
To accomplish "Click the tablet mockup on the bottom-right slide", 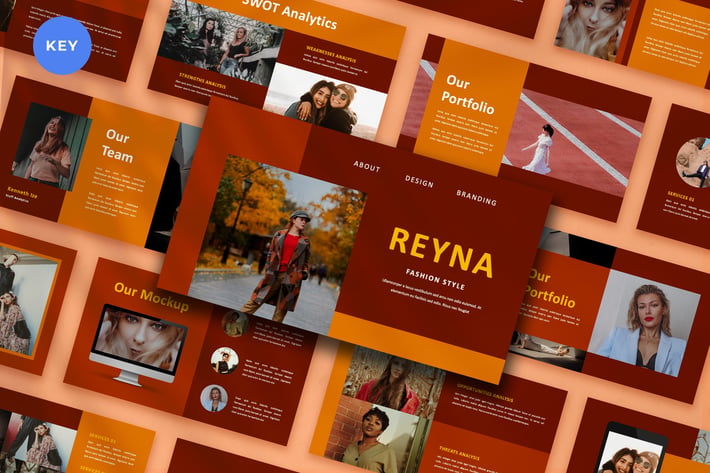I will (631, 449).
